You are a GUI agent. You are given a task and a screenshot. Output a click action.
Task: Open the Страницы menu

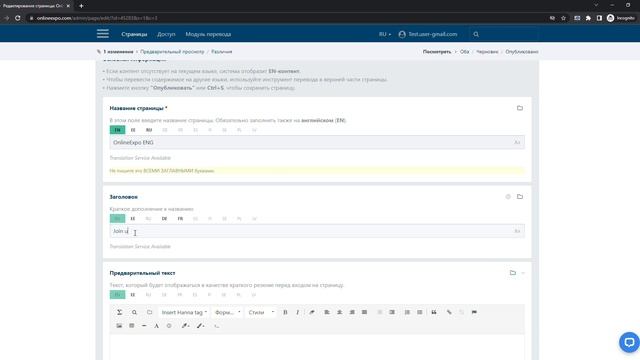pyautogui.click(x=134, y=34)
